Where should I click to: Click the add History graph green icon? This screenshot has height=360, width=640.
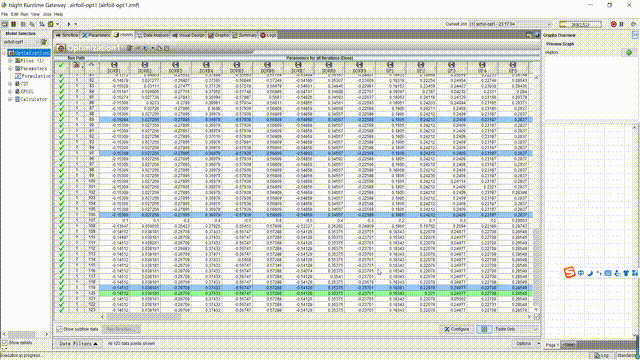629,52
